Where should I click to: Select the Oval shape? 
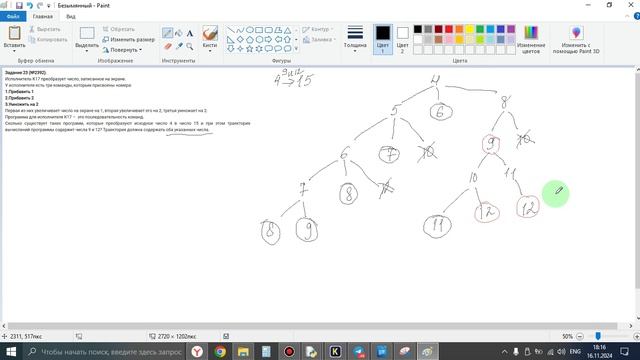(249, 30)
